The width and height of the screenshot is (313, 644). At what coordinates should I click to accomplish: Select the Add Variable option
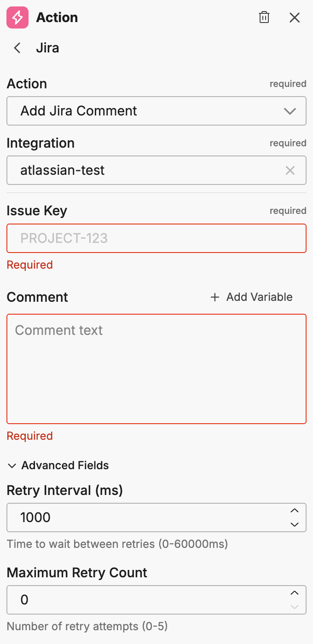click(x=258, y=297)
